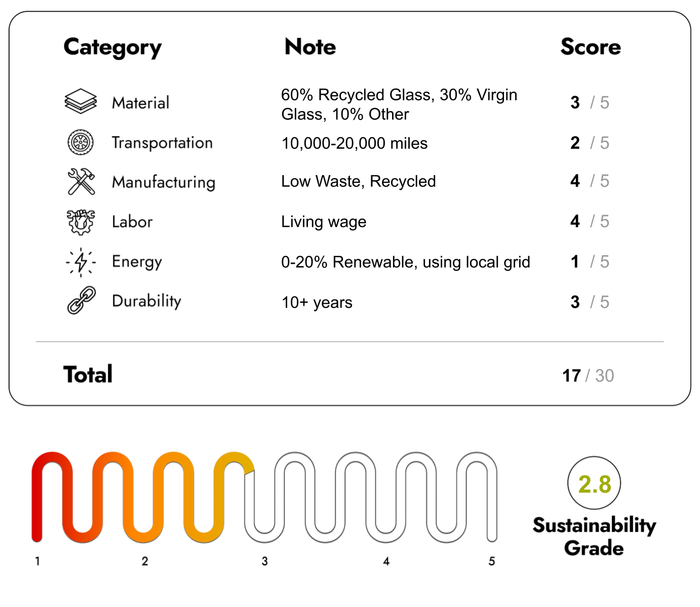This screenshot has height=607, width=700.
Task: Select the Category column header
Action: pos(112,48)
